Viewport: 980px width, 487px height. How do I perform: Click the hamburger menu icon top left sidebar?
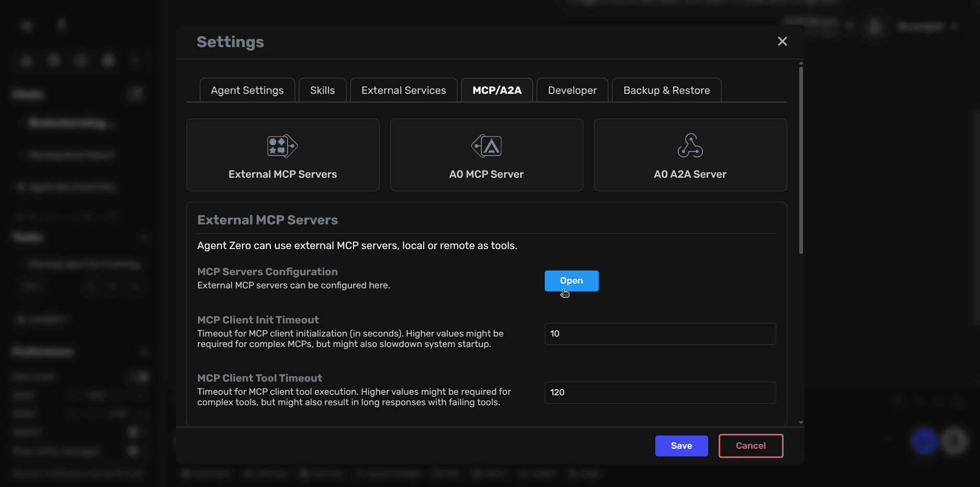click(26, 25)
